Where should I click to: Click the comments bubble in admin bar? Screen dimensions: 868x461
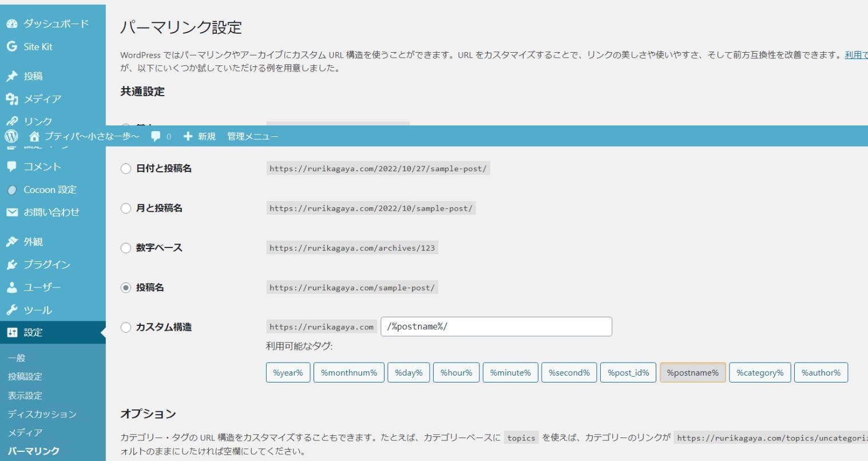tap(156, 136)
